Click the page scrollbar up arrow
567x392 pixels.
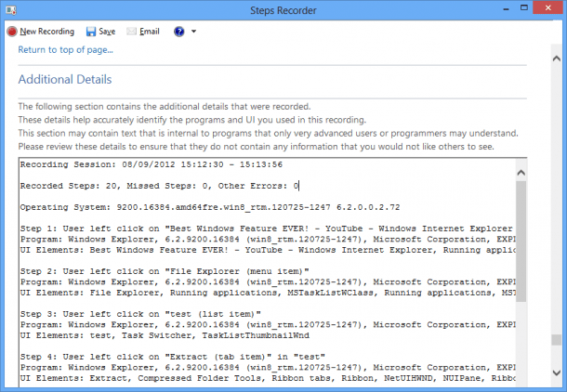pyautogui.click(x=557, y=59)
